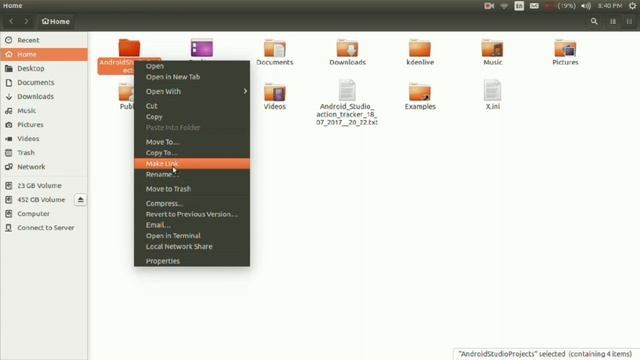Open Desktop in the sidebar
This screenshot has width=640, height=360.
44,68
